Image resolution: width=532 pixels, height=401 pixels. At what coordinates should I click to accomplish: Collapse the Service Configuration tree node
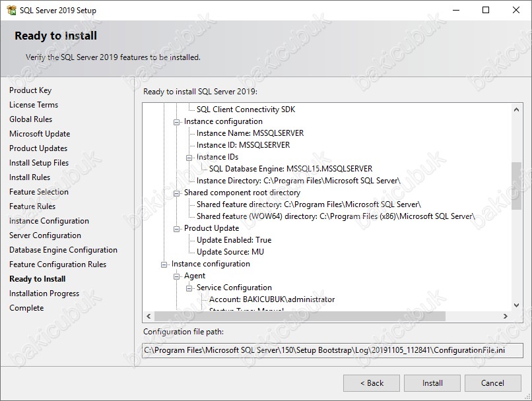coord(189,288)
